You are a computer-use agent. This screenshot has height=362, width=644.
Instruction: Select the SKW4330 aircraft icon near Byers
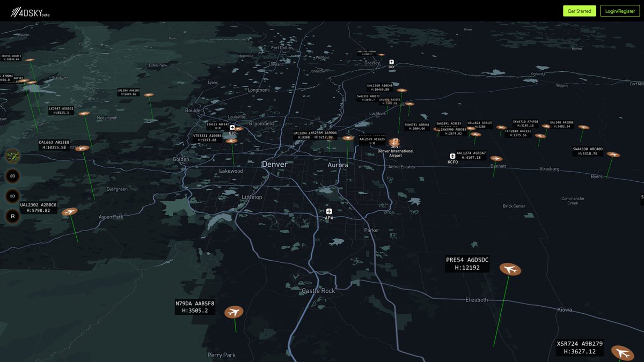[613, 154]
